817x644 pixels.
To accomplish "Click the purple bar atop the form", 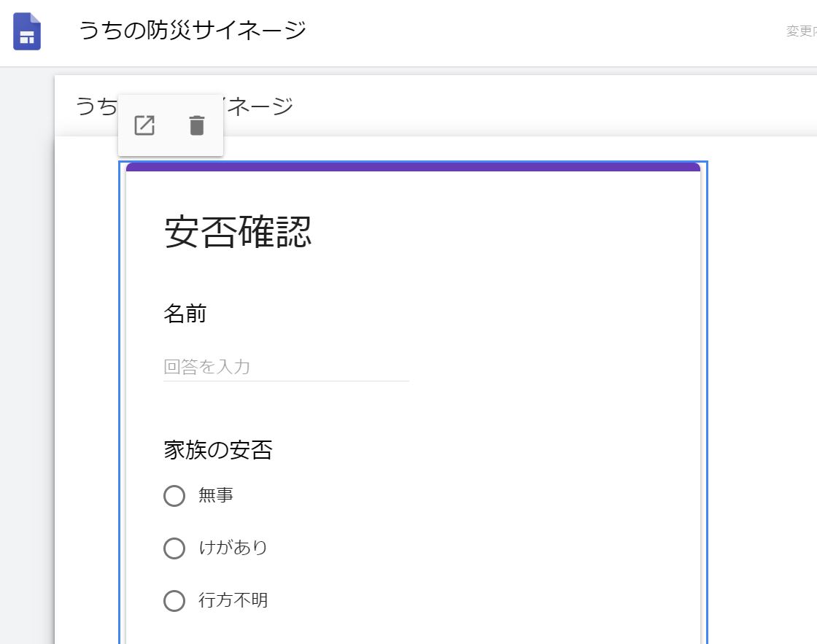I will (413, 167).
